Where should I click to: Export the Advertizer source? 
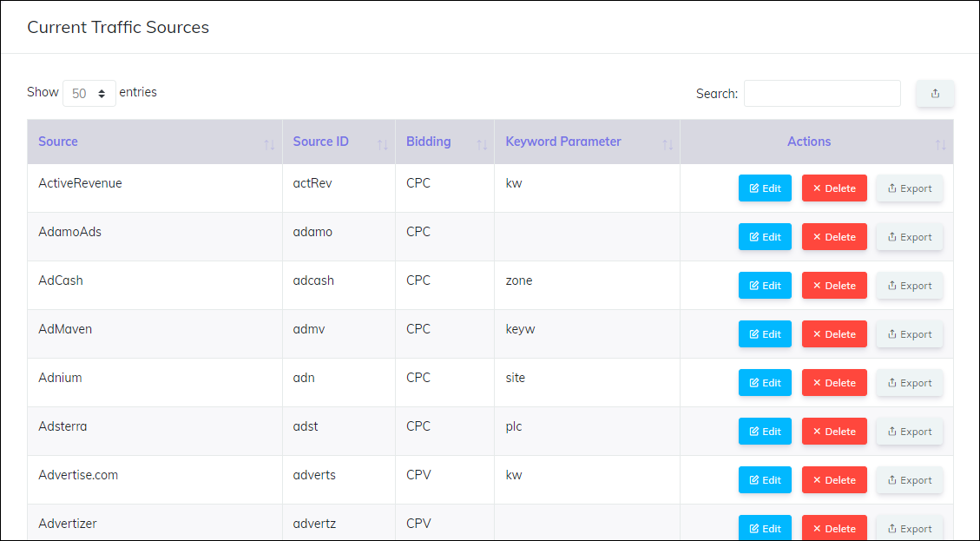click(910, 528)
